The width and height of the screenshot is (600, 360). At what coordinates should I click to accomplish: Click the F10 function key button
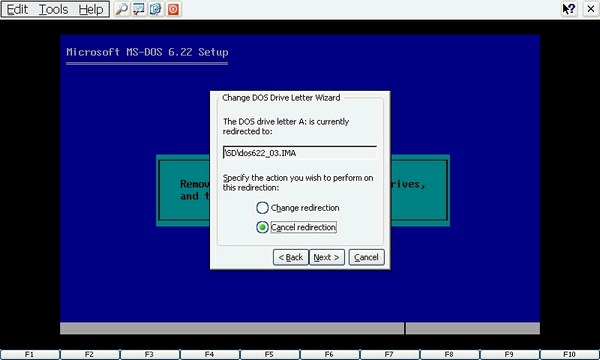(x=570, y=355)
